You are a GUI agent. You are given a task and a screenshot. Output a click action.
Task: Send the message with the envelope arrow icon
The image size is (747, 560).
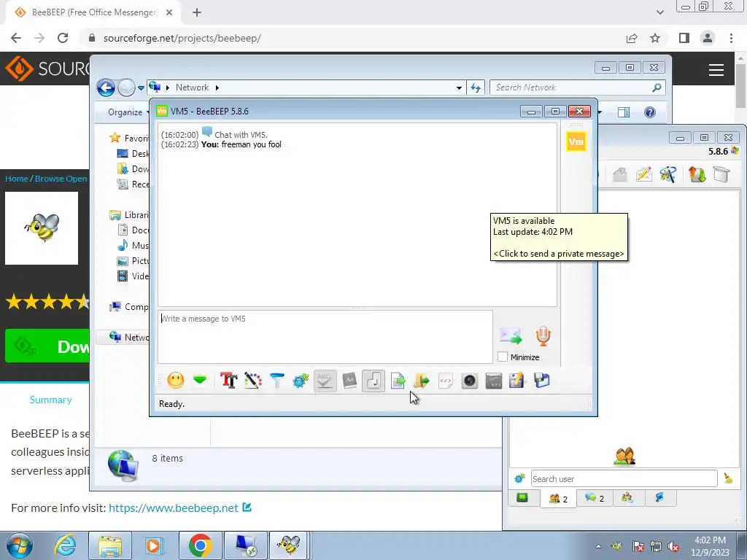coord(511,335)
